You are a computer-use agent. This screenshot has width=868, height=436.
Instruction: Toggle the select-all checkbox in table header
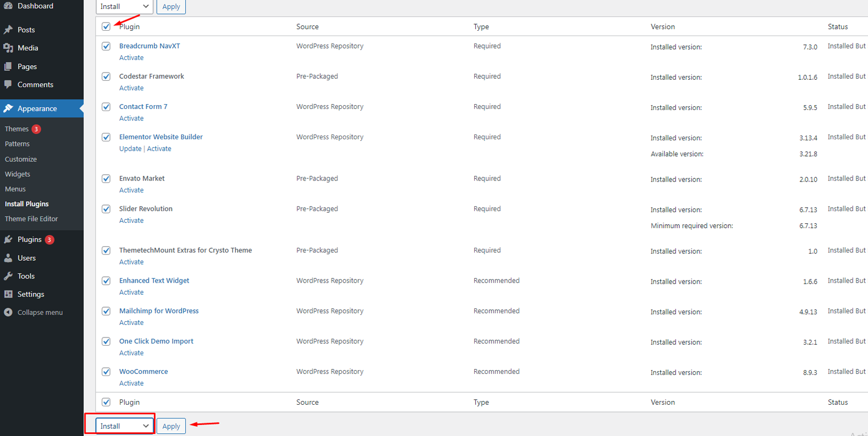click(x=106, y=27)
